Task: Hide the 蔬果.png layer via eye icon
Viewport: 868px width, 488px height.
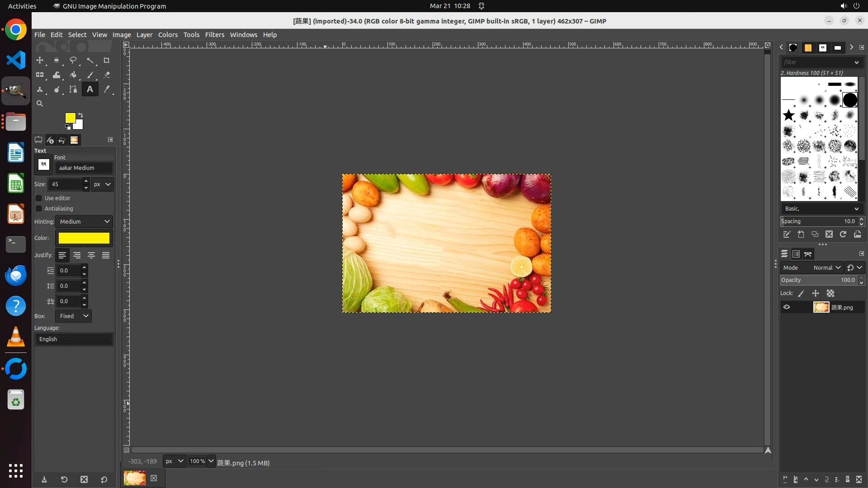Action: 787,307
